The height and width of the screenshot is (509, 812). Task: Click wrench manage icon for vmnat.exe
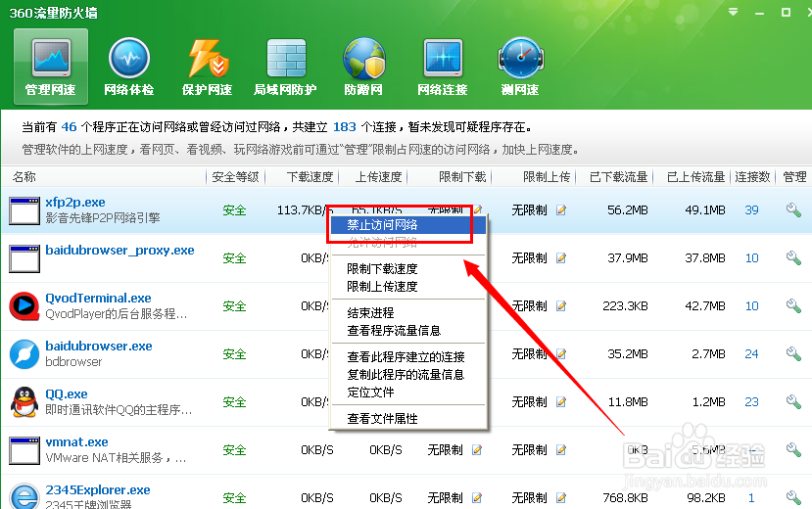[793, 449]
